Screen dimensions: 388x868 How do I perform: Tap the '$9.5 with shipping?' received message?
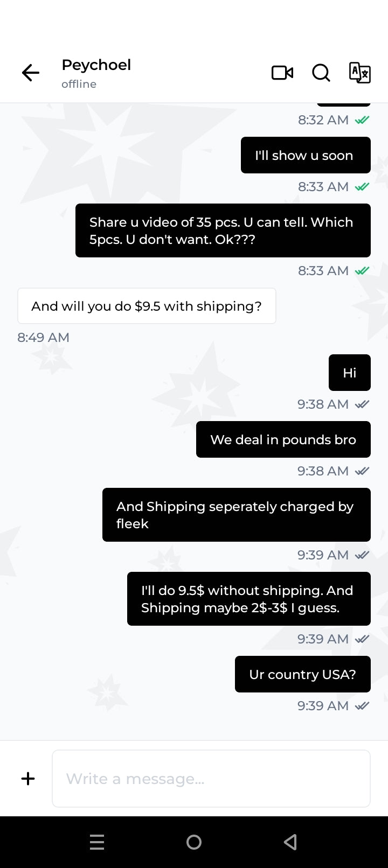click(147, 306)
